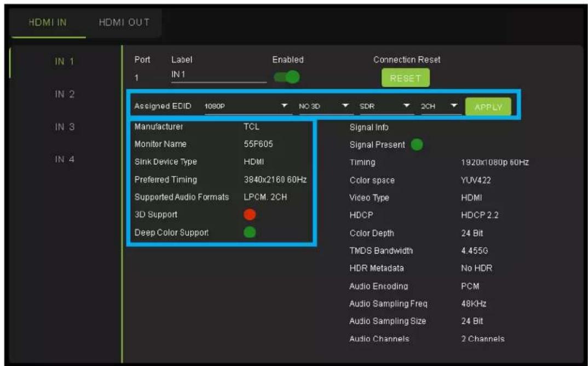This screenshot has width=588, height=366.
Task: Click the green Signal Present indicator
Action: [x=417, y=145]
